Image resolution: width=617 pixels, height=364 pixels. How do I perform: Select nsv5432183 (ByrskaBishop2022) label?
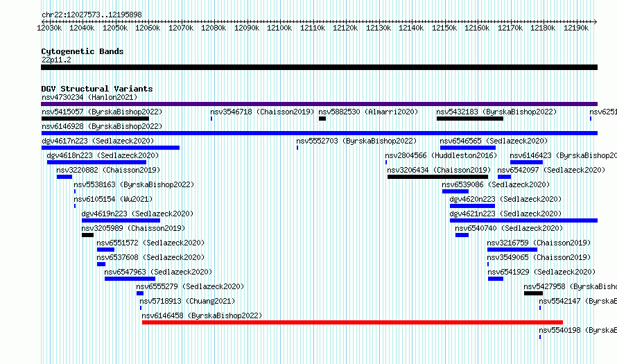click(x=496, y=112)
